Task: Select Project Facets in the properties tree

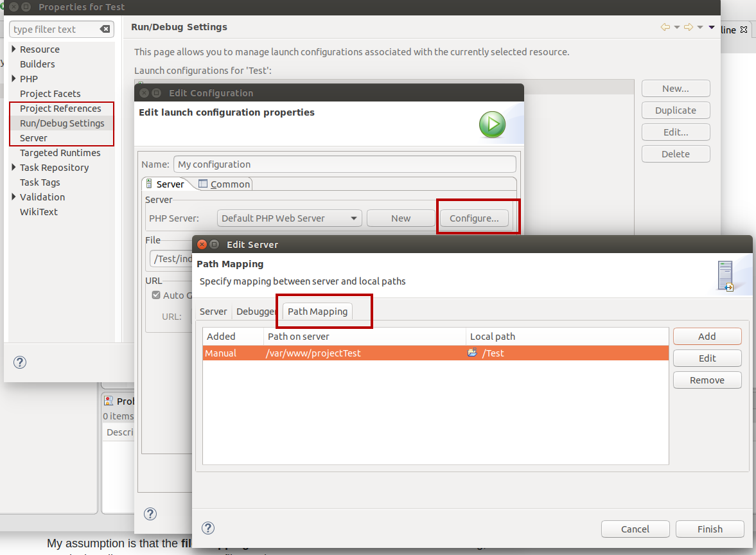Action: pos(50,94)
